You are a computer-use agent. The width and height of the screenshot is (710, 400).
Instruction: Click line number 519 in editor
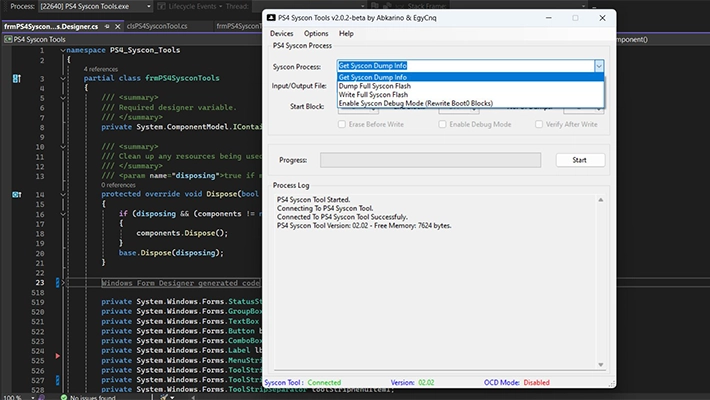38,303
